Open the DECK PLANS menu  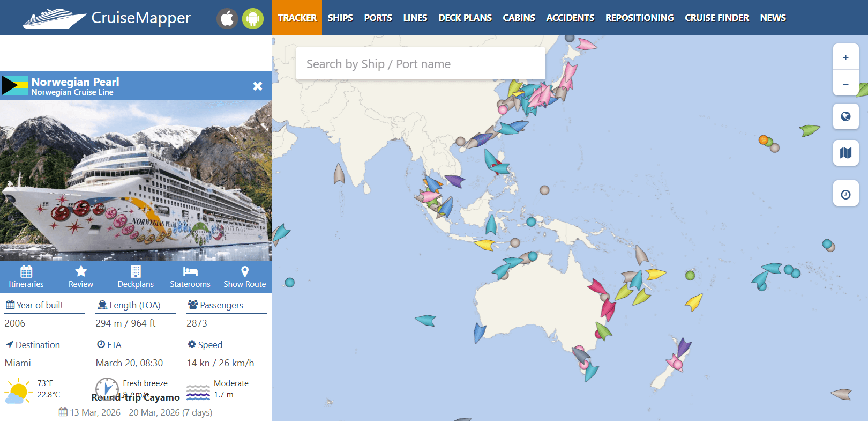[465, 18]
